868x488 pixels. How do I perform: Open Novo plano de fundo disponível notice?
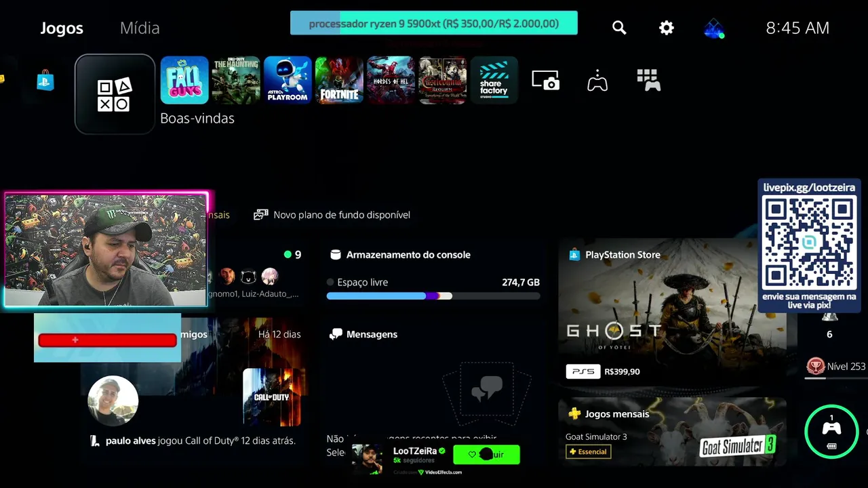[x=332, y=215]
